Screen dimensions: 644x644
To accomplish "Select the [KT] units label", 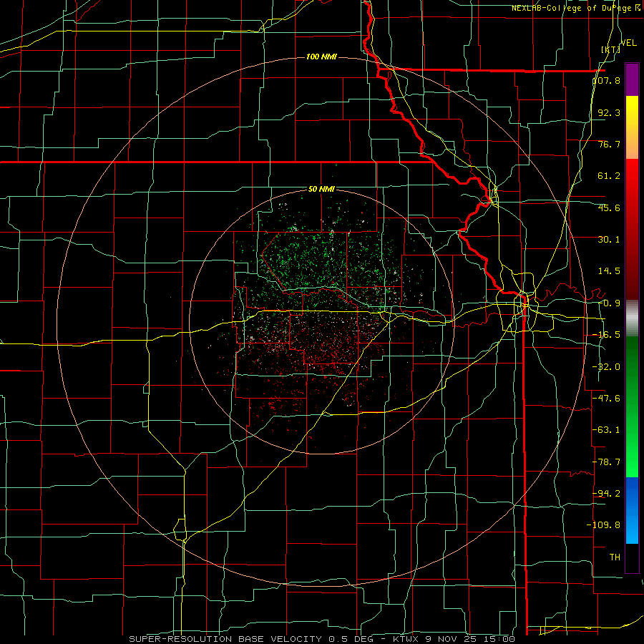I will coord(610,49).
